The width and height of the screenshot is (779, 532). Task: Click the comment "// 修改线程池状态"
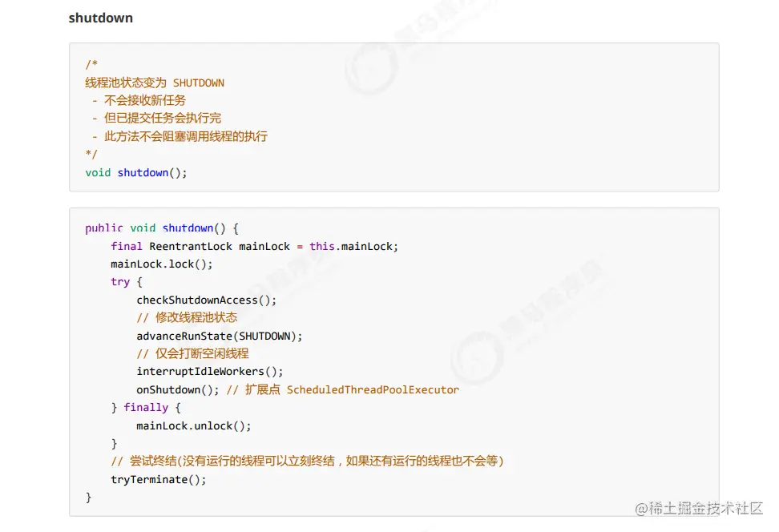pos(187,317)
